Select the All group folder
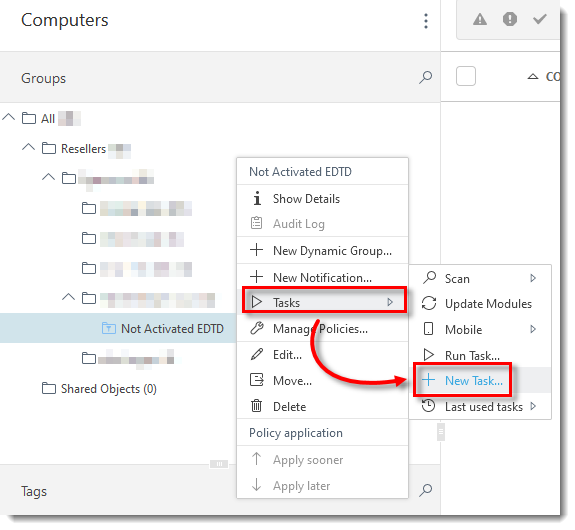 48,120
